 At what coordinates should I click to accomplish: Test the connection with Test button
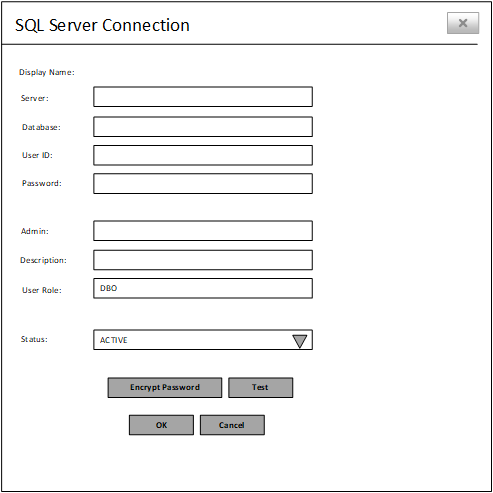click(260, 387)
